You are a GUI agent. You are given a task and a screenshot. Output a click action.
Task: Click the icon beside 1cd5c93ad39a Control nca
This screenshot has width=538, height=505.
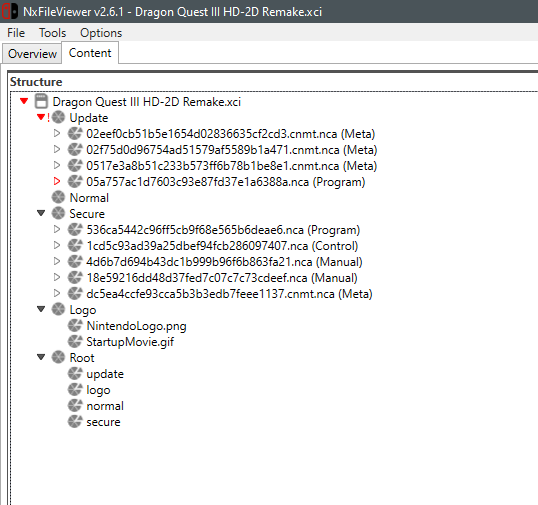click(75, 245)
